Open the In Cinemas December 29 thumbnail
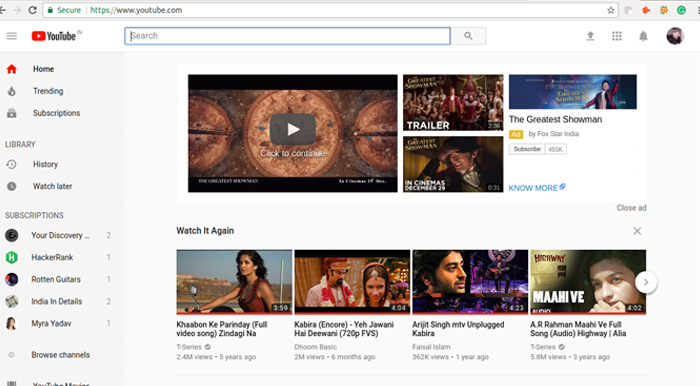Screen dimensions: 700x386 click(x=453, y=164)
